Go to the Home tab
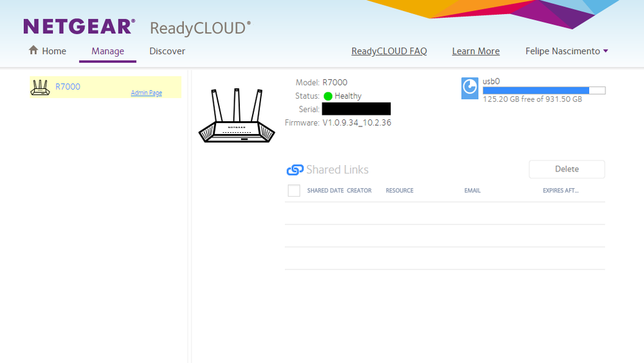644x363 pixels. [x=48, y=51]
